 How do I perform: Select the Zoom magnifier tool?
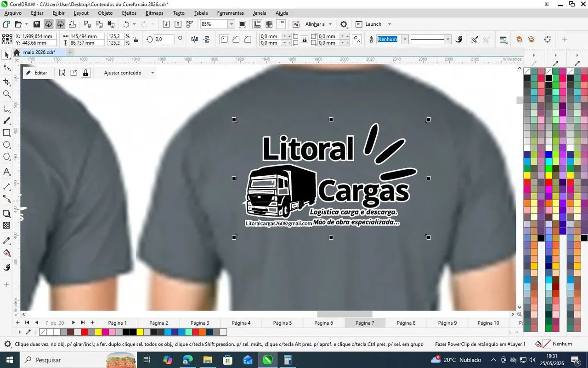coord(6,94)
